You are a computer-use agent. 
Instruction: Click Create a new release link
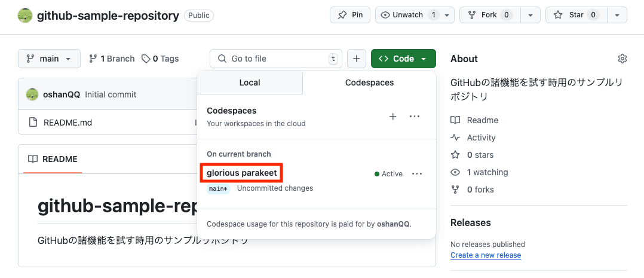(486, 255)
